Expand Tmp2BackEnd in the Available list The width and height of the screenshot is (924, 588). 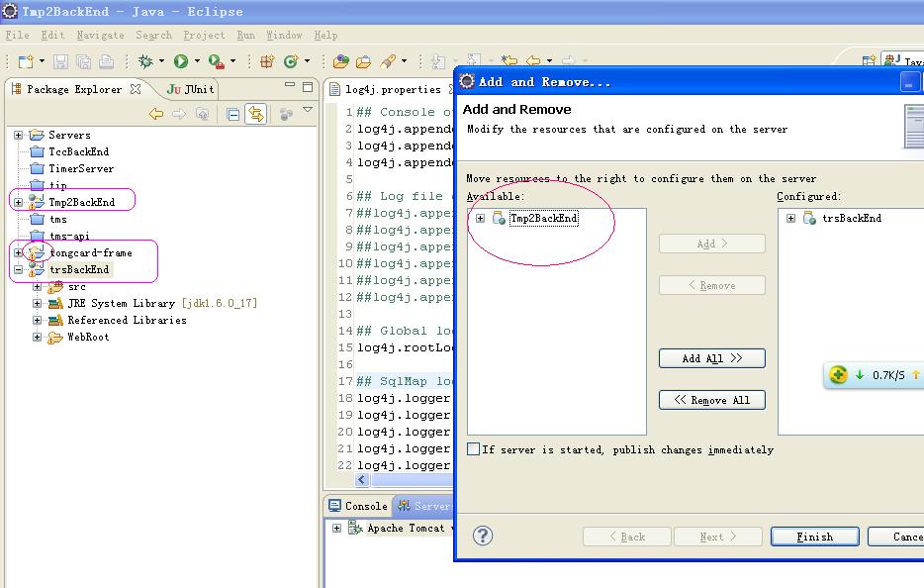480,218
